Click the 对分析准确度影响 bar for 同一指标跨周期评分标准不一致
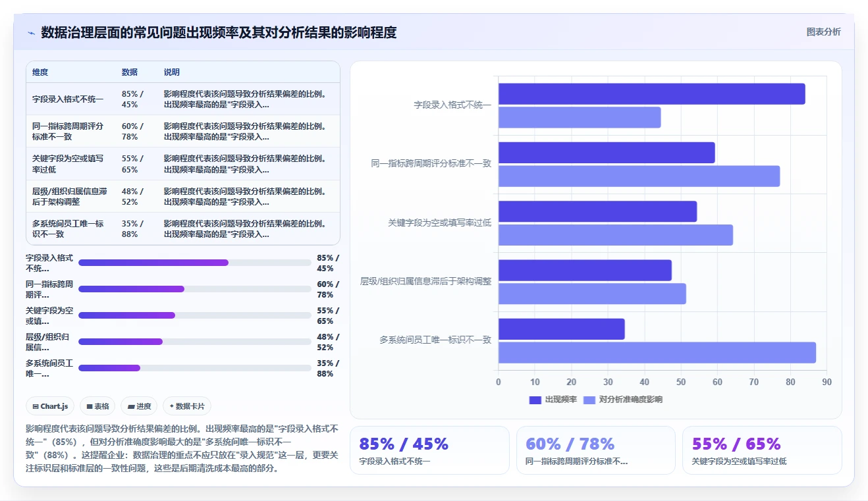Image resolution: width=868 pixels, height=501 pixels. (x=639, y=176)
